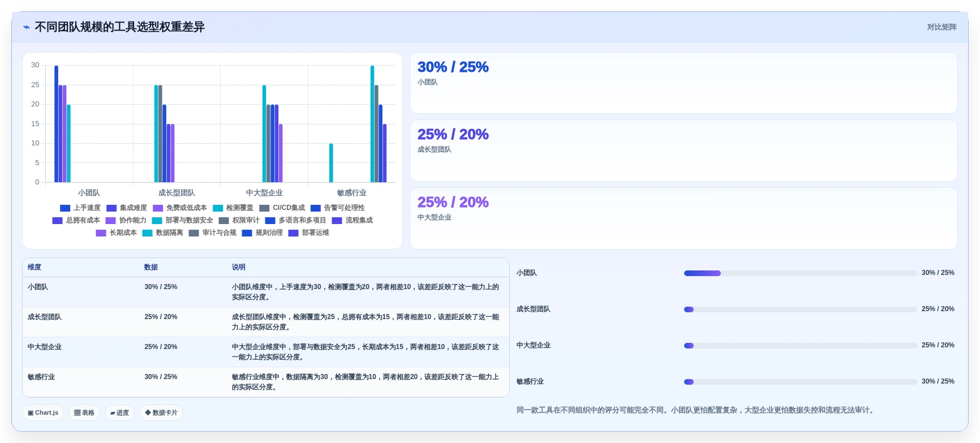The width and height of the screenshot is (980, 443).
Task: Click 25% / 20% value in 成长型团队 table row
Action: pyautogui.click(x=161, y=317)
